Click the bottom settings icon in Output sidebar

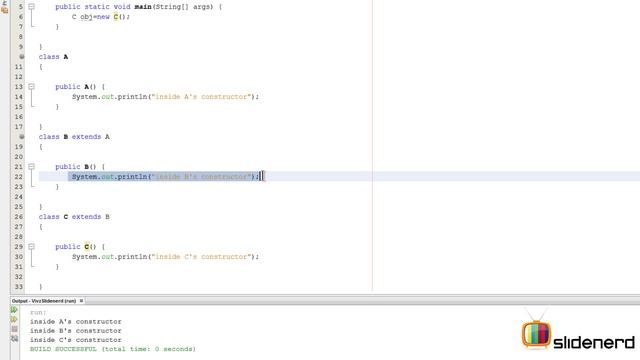tap(14, 339)
